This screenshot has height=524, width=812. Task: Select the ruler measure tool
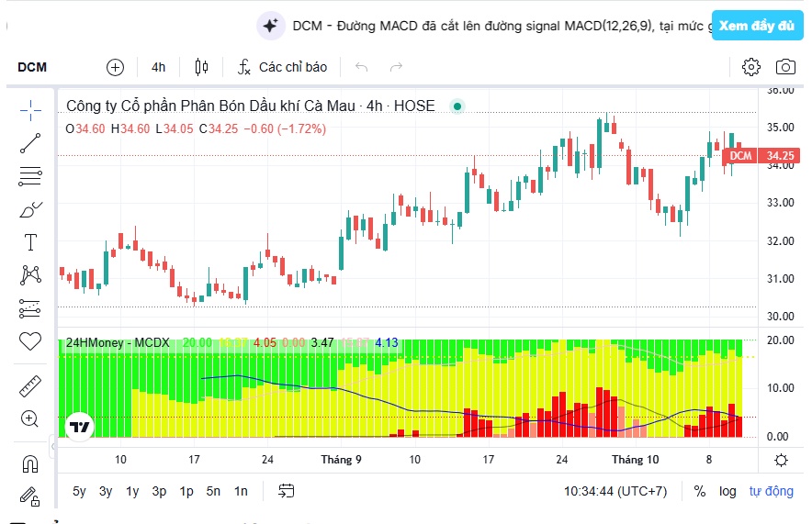pos(30,385)
